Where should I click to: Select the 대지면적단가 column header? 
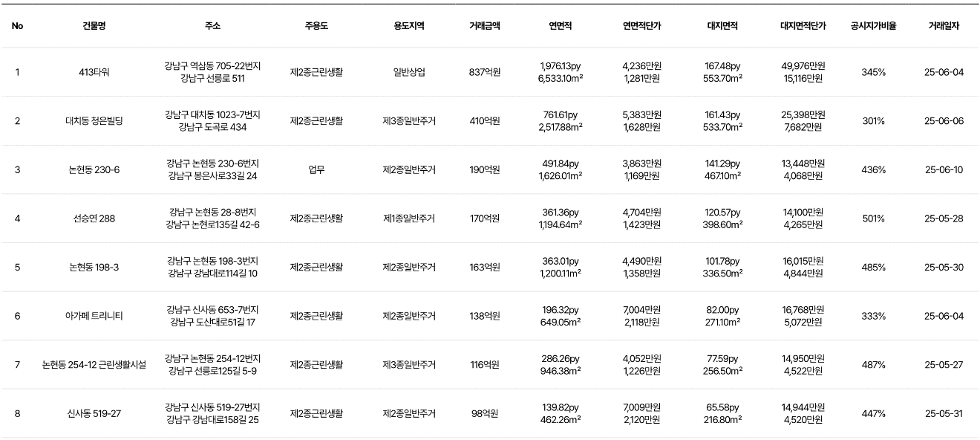803,25
